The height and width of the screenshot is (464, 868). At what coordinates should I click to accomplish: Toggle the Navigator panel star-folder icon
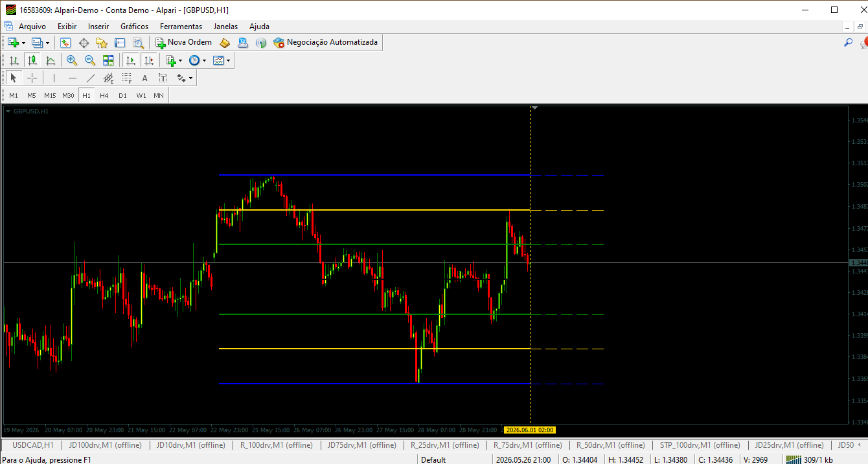click(102, 43)
